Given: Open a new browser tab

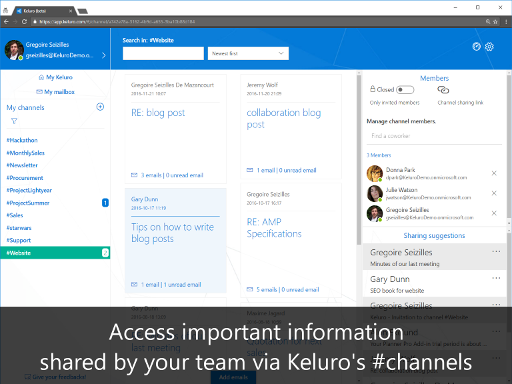Looking at the screenshot, I should coord(83,11).
